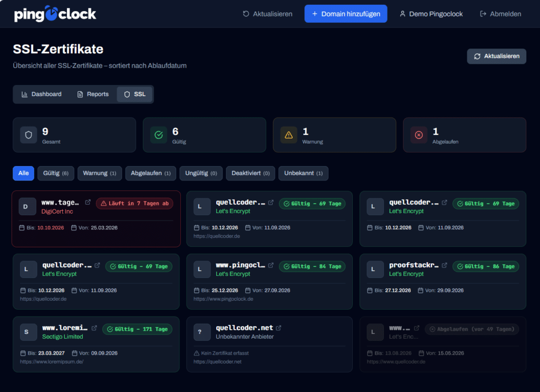The height and width of the screenshot is (392, 540).
Task: Select the Alle filter chip
Action: pos(23,173)
